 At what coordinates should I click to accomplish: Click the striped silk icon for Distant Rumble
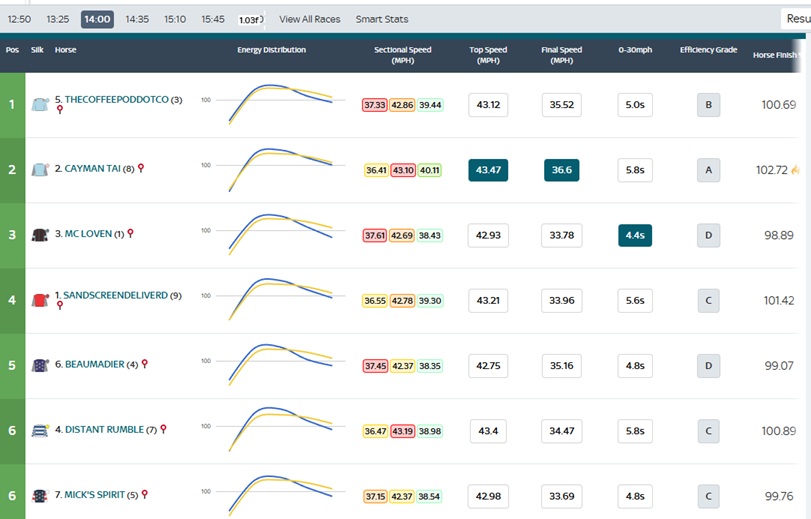click(40, 430)
